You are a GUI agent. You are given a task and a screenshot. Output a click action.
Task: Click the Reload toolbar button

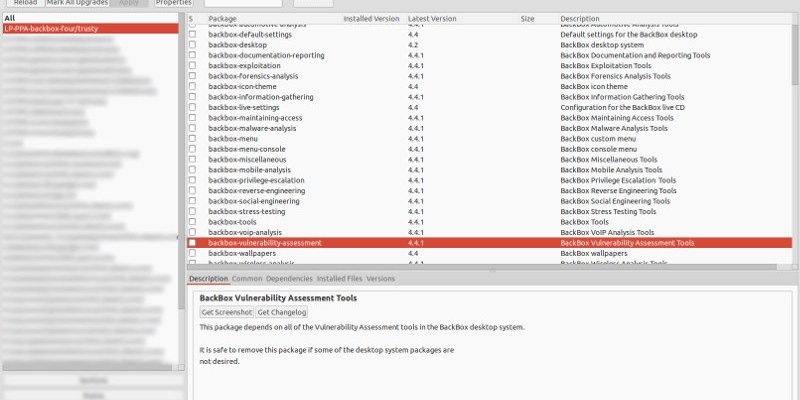[x=25, y=3]
